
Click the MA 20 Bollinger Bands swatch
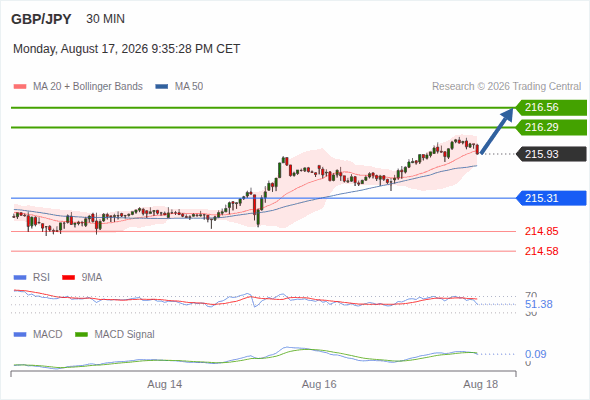click(20, 87)
